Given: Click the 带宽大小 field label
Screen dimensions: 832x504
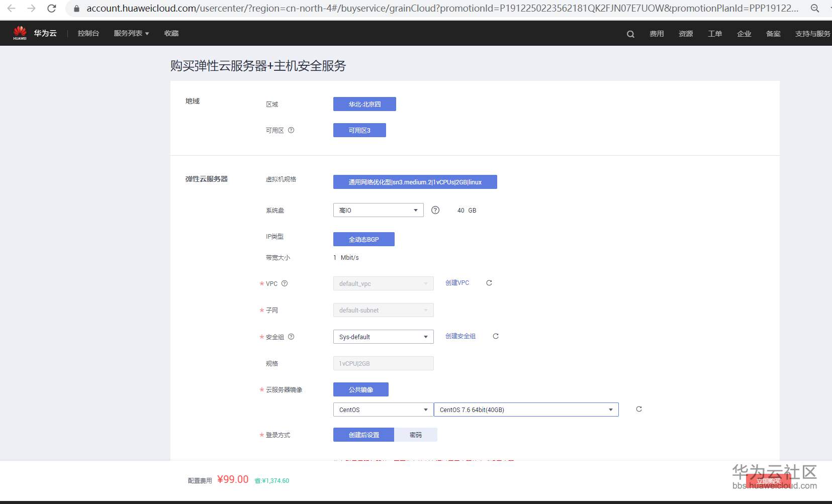Looking at the screenshot, I should [278, 258].
